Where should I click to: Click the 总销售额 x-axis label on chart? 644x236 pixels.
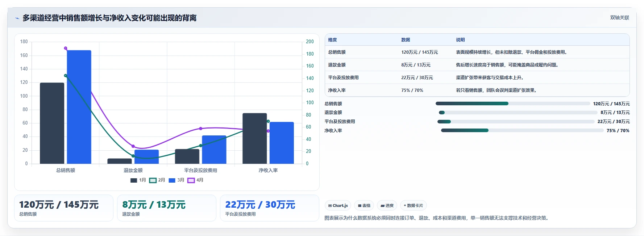(66, 170)
